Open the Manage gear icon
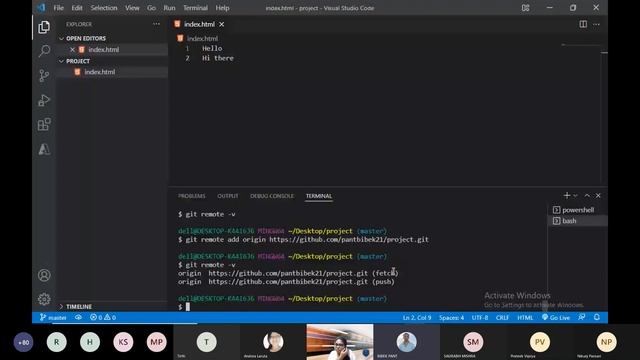The width and height of the screenshot is (640, 360). click(44, 299)
